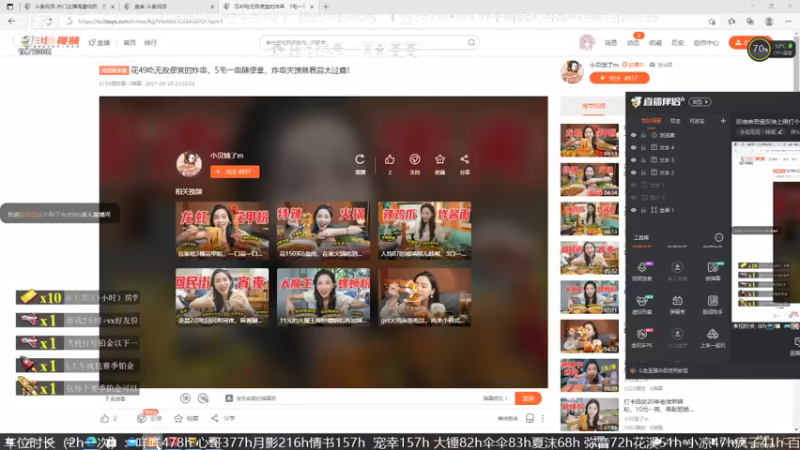This screenshot has width=800, height=450.
Task: Like the video on the end screen
Action: pyautogui.click(x=389, y=160)
